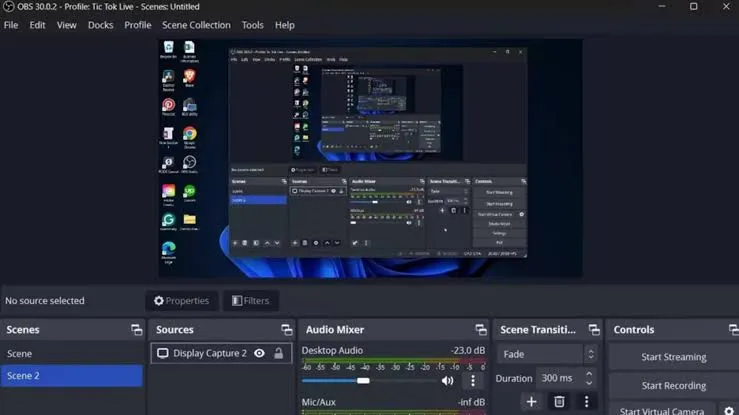Click the green Upwork icon in the preview
The height and width of the screenshot is (415, 739).
click(x=189, y=193)
